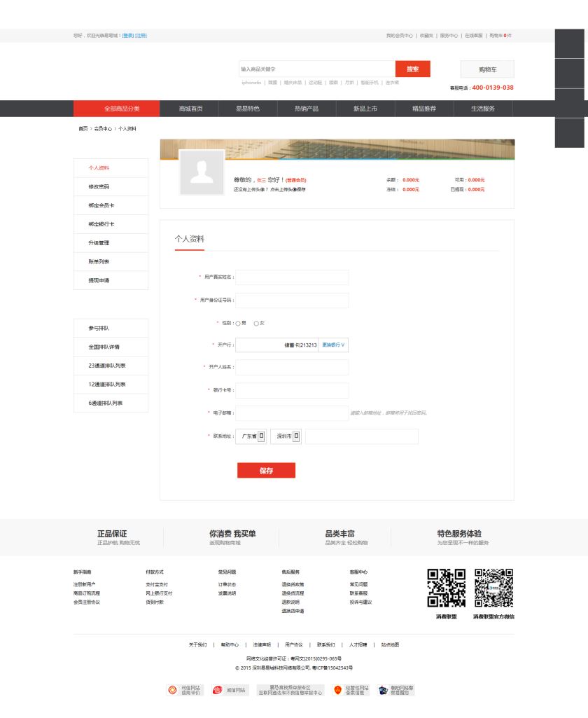This screenshot has width=588, height=718.
Task: Select 12通道排队列表 in sidebar
Action: [111, 385]
